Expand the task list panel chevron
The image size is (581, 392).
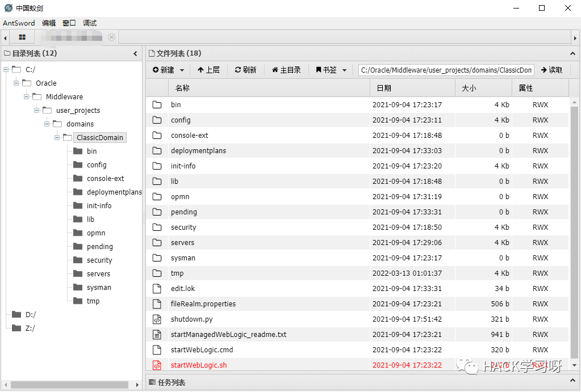click(x=572, y=381)
